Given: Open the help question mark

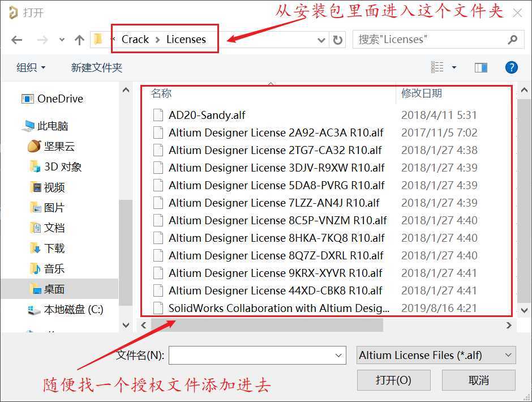Looking at the screenshot, I should pyautogui.click(x=511, y=67).
